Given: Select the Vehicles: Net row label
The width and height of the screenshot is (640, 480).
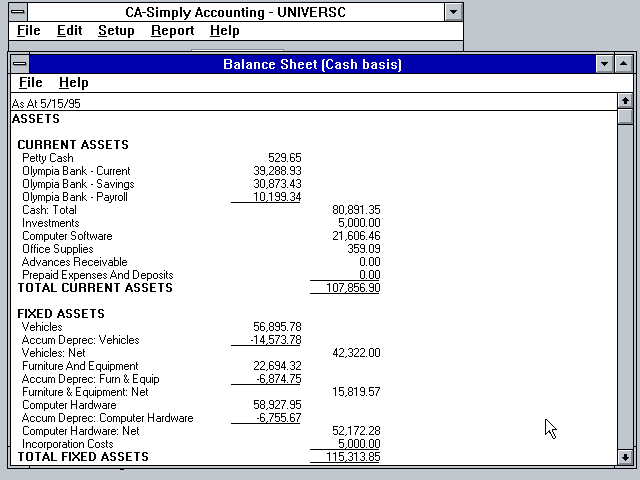Looking at the screenshot, I should pyautogui.click(x=54, y=353).
